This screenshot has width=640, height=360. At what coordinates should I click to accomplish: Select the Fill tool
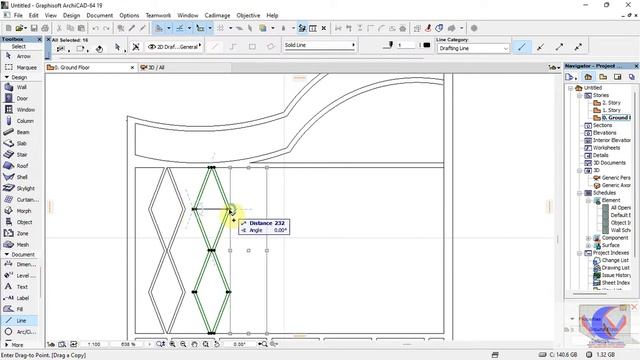21,309
